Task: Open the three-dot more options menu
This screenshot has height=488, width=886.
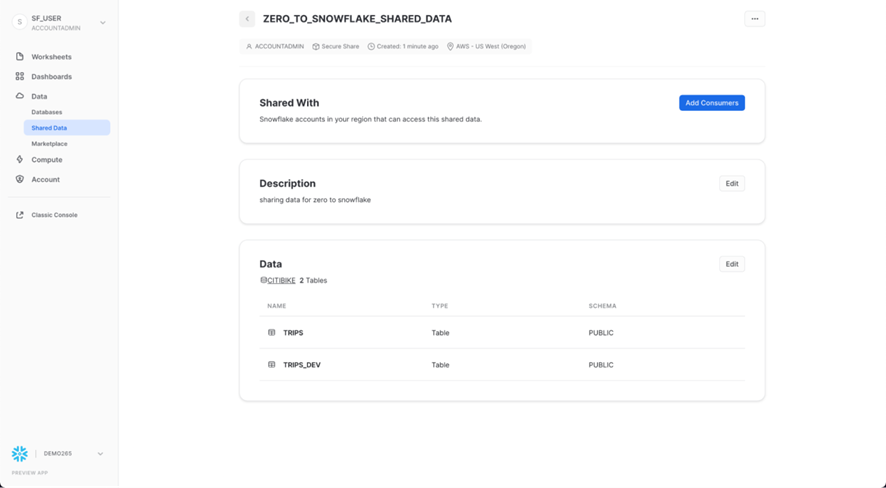Action: (754, 19)
